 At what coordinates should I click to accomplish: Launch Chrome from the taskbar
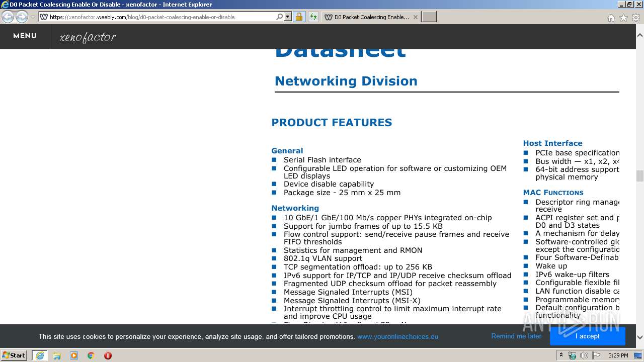click(91, 355)
